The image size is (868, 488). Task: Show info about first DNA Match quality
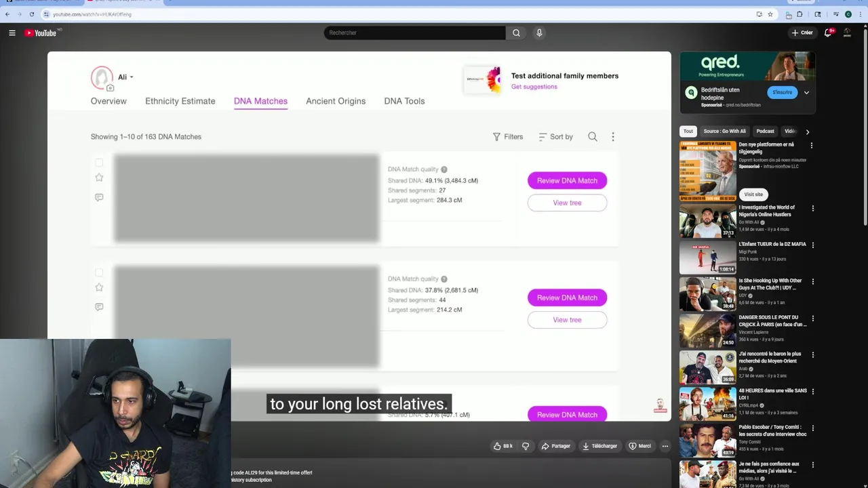[x=444, y=169]
